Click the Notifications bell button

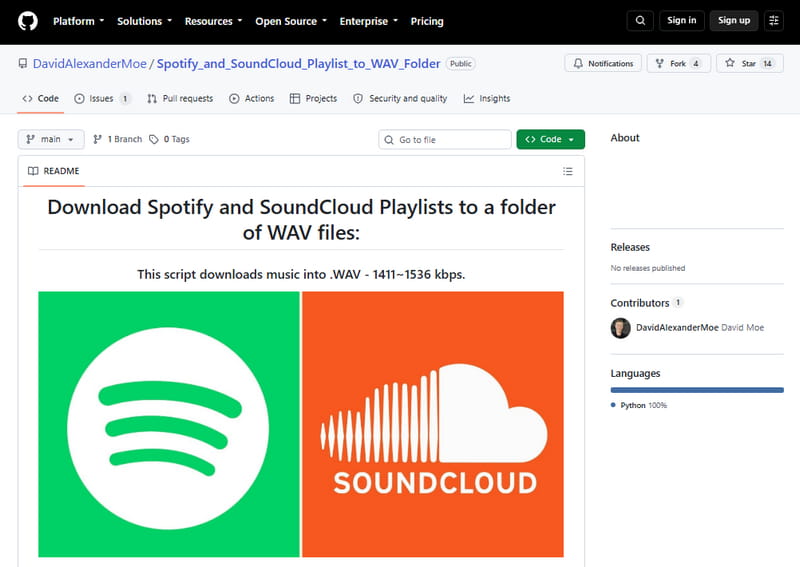[x=603, y=63]
